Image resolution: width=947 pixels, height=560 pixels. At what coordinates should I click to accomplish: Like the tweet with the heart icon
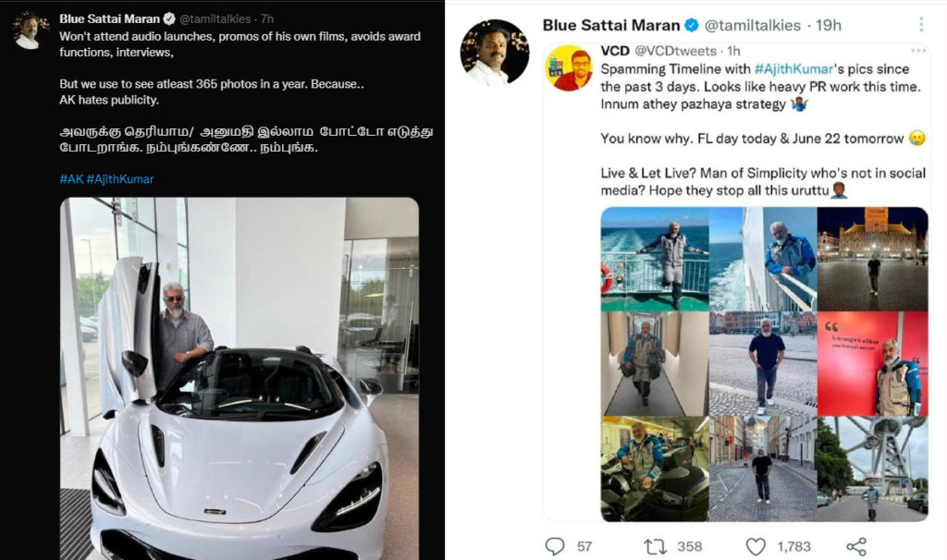pyautogui.click(x=756, y=546)
